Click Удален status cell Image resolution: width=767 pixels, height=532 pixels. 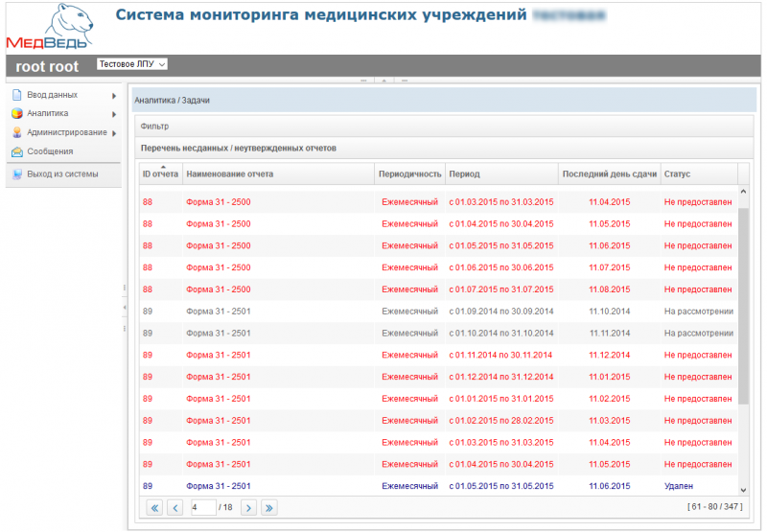click(x=679, y=486)
